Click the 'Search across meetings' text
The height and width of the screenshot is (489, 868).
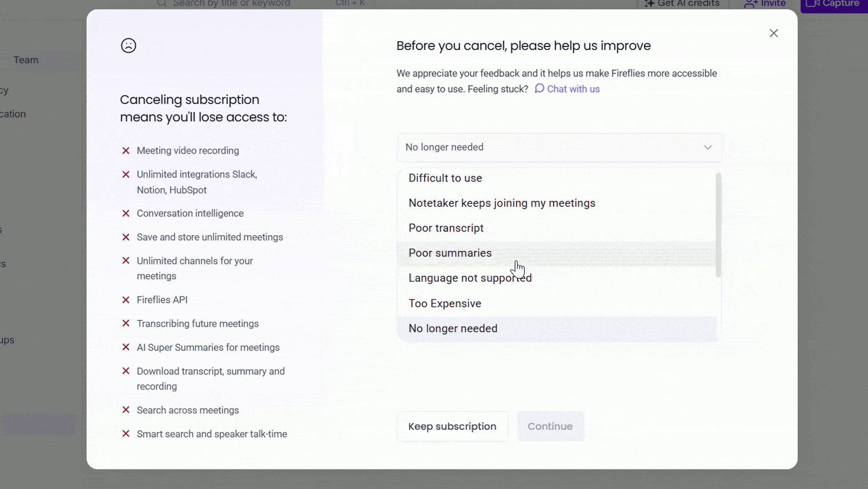pyautogui.click(x=188, y=410)
